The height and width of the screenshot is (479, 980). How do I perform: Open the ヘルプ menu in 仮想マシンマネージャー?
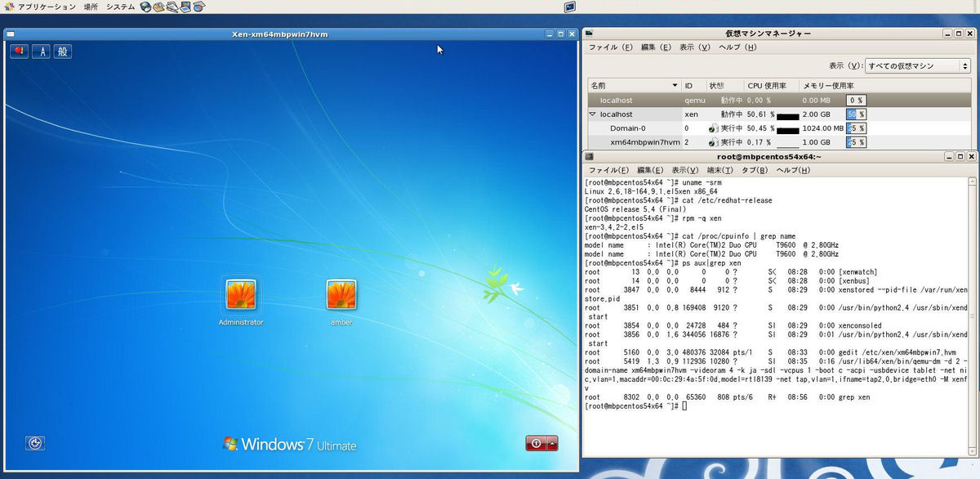click(x=737, y=47)
